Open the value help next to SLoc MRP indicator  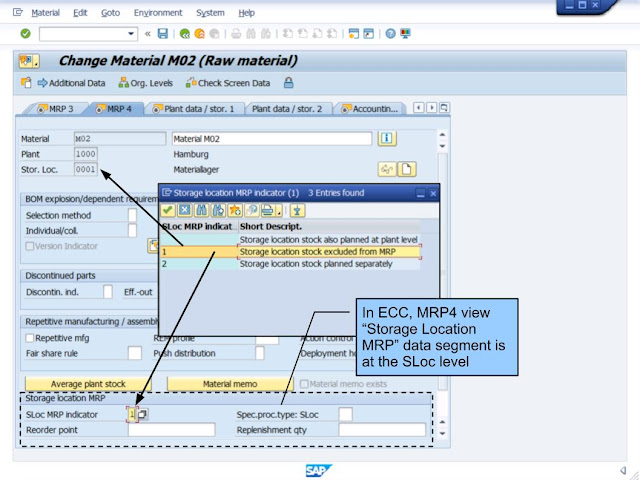(142, 414)
